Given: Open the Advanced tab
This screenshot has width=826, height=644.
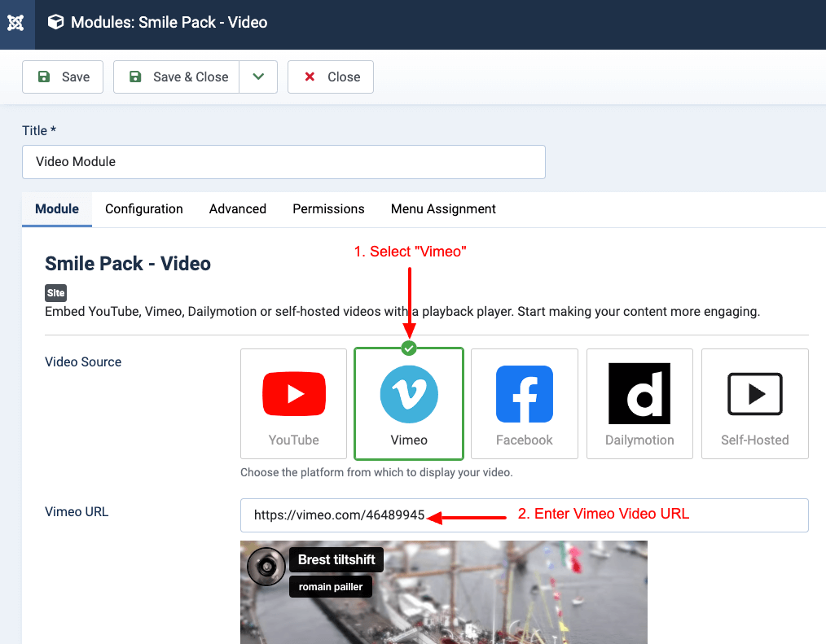Looking at the screenshot, I should 238,209.
